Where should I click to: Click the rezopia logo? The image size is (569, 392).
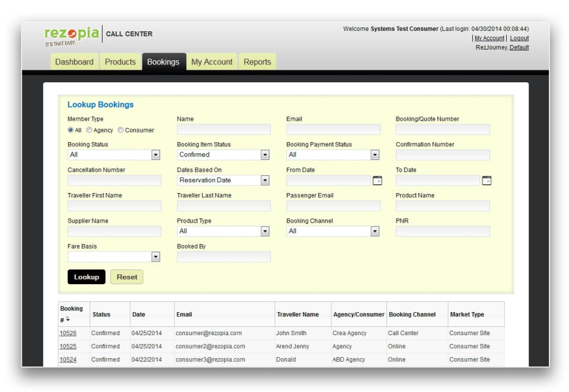(72, 36)
